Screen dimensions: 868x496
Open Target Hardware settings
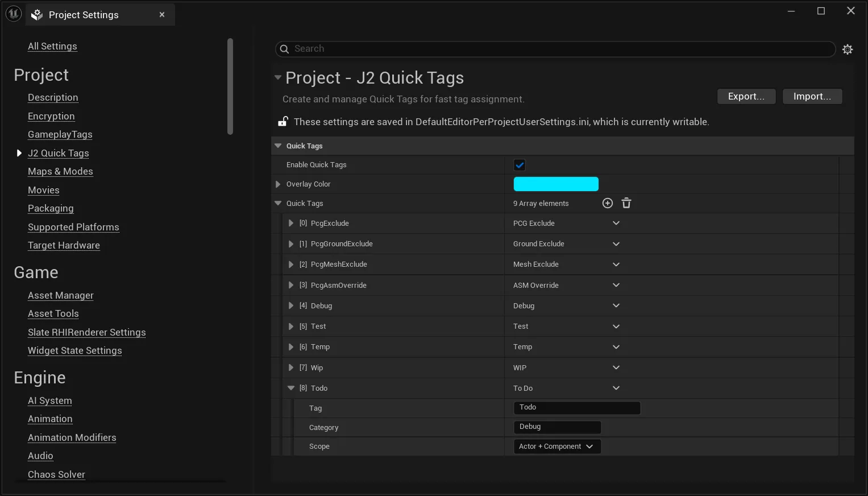pos(64,245)
